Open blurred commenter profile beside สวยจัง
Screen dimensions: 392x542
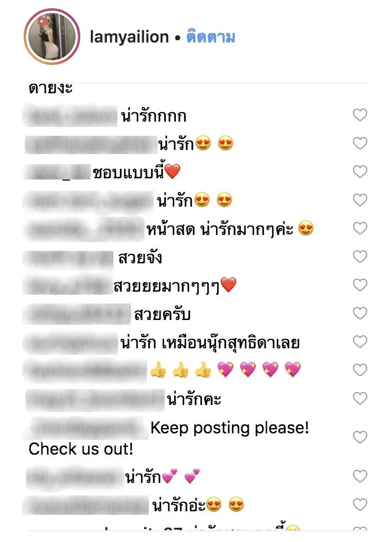tap(68, 259)
